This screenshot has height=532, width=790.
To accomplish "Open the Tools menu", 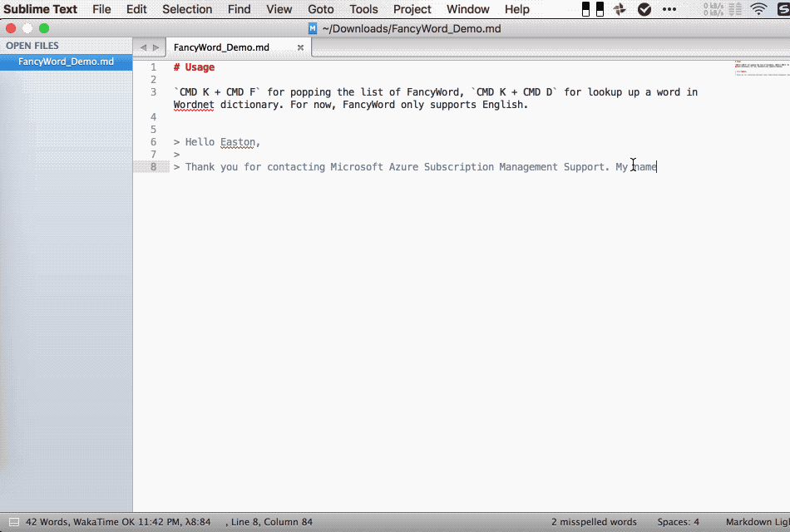I will click(363, 9).
